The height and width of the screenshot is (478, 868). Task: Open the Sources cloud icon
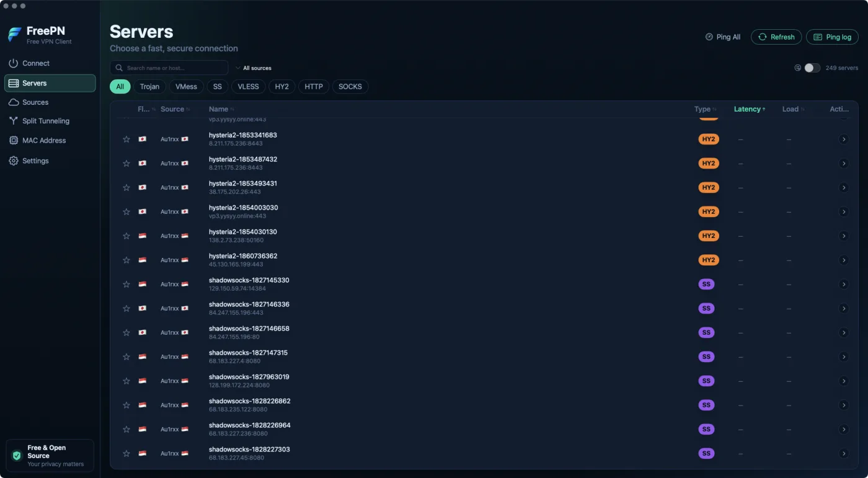click(13, 102)
